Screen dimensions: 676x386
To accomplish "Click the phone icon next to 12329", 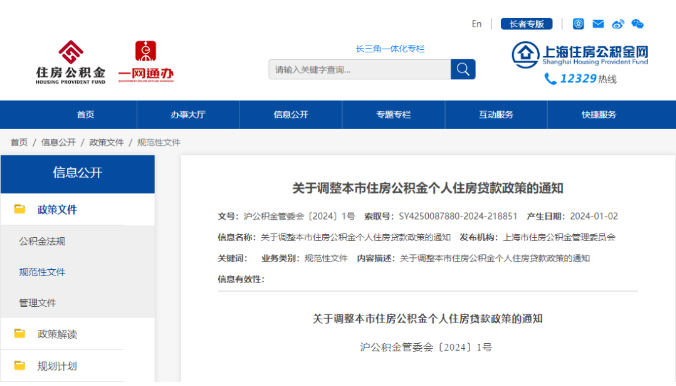I will click(550, 79).
